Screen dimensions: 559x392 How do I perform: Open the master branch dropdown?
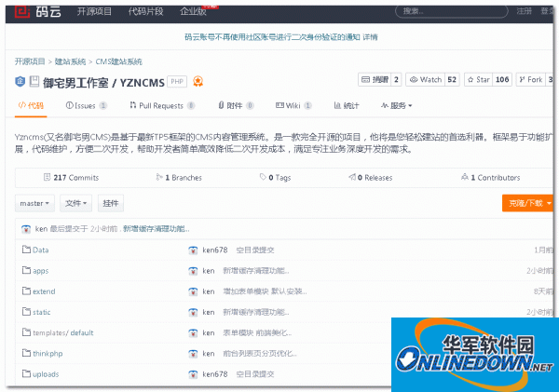coord(34,203)
